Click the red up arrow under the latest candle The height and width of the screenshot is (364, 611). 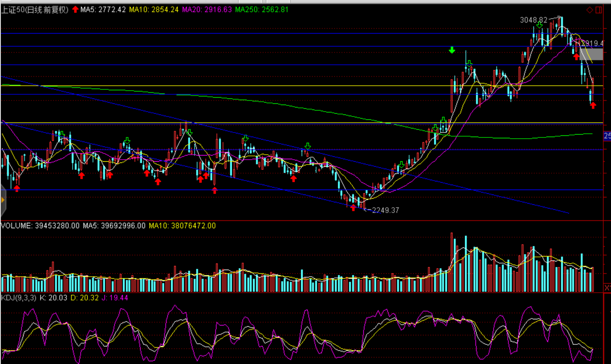coord(593,105)
